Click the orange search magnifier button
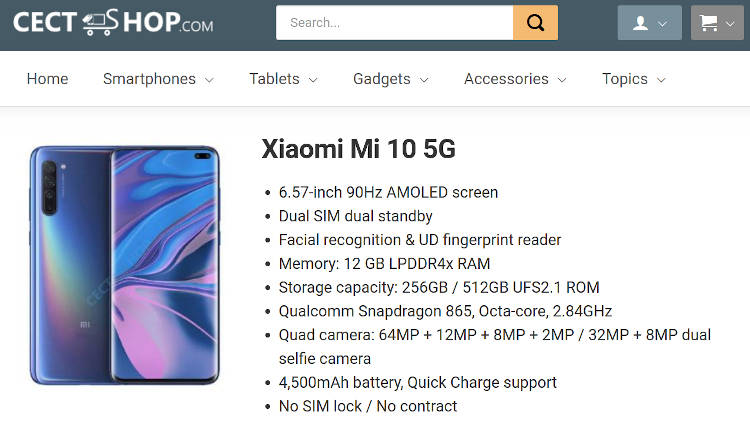This screenshot has height=424, width=750. (x=535, y=22)
